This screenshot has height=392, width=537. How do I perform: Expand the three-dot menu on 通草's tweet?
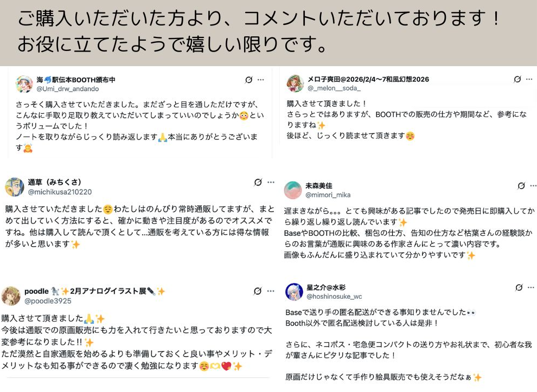pyautogui.click(x=271, y=183)
